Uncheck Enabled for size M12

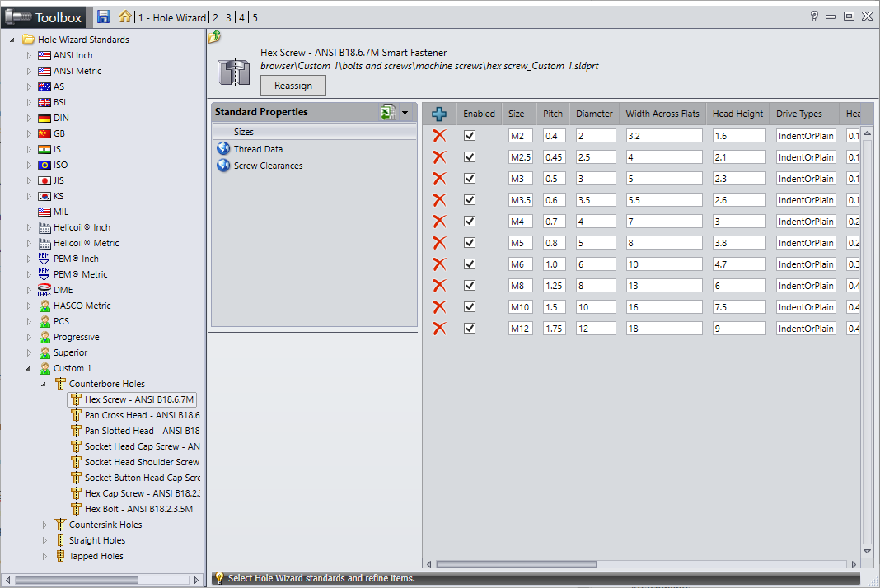coord(470,329)
